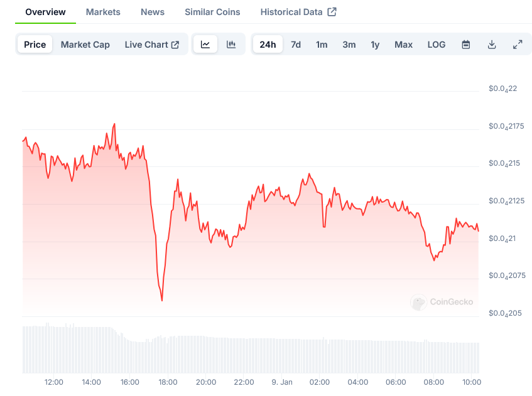Select the Price view toggle
Screen dimensions: 532x396
[35, 45]
